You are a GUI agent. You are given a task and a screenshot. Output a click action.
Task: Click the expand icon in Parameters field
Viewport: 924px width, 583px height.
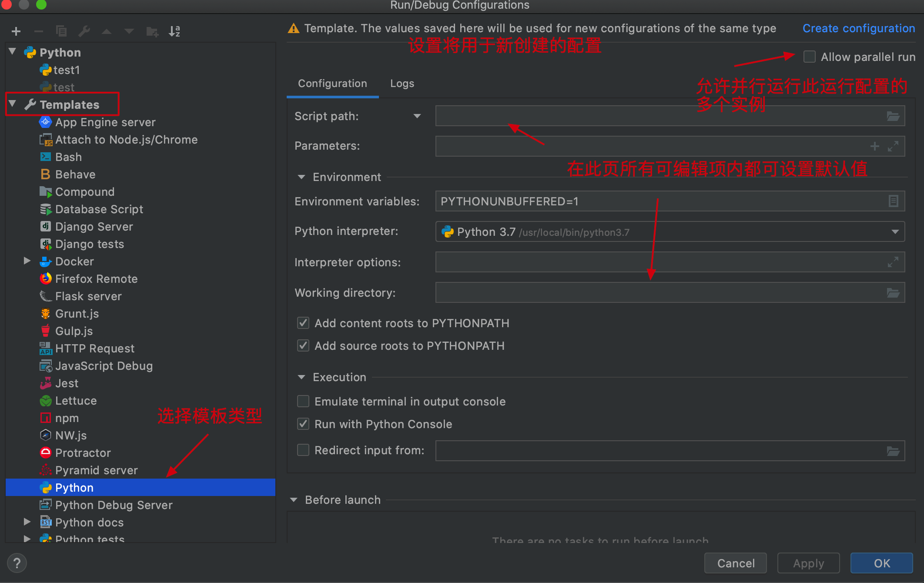point(893,146)
